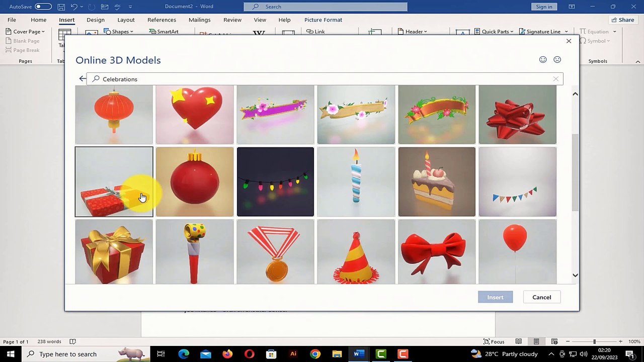This screenshot has height=362, width=644.
Task: Customize the Quick Access Toolbar dropdown
Action: pos(130,7)
